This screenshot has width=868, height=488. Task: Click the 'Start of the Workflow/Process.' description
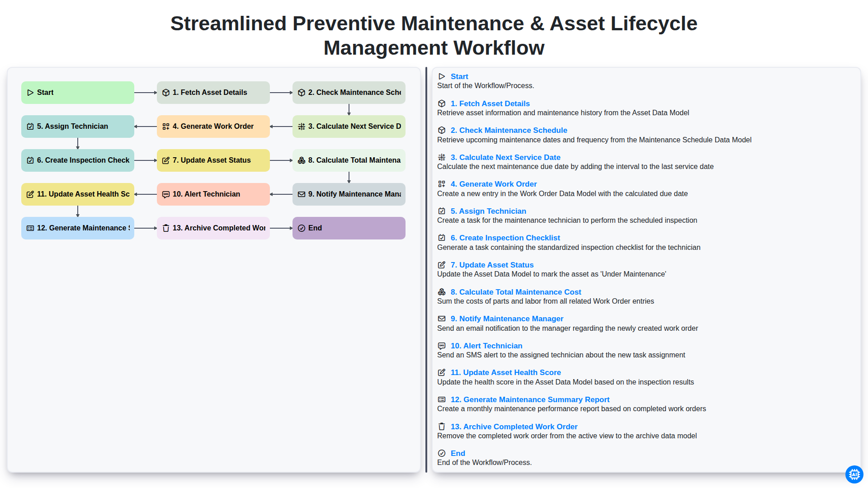point(486,86)
